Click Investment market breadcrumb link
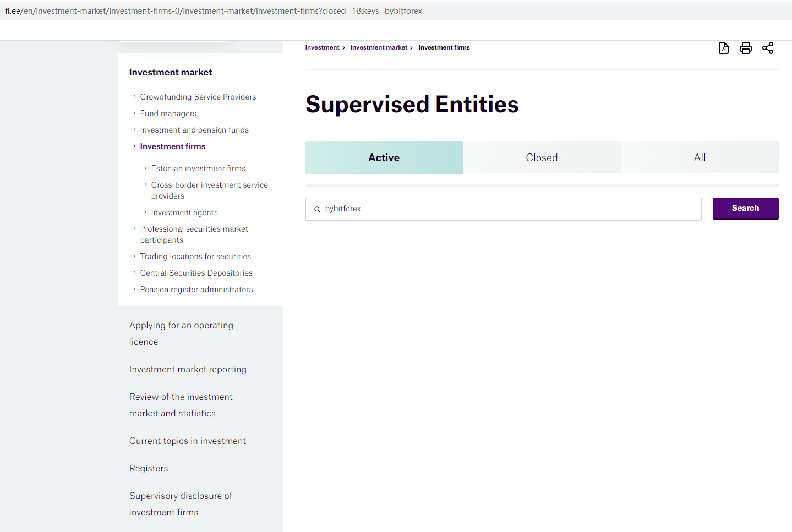This screenshot has width=792, height=532. click(379, 48)
